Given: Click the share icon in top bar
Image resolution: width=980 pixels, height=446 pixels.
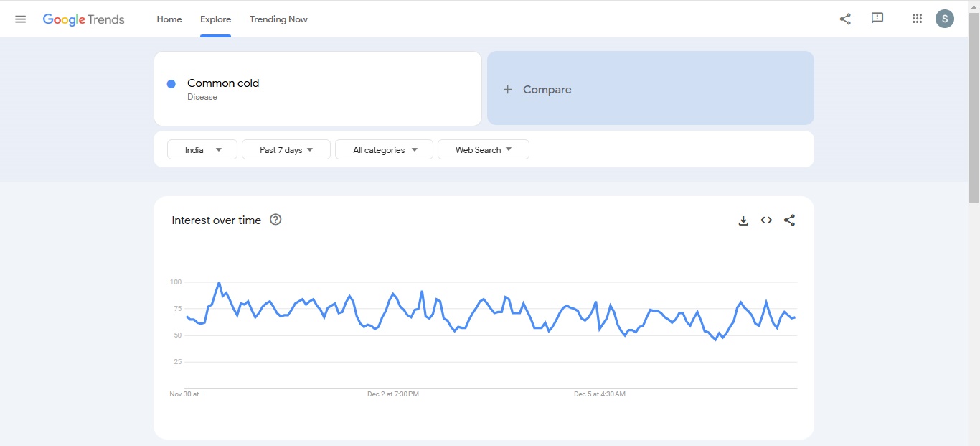Looking at the screenshot, I should click(x=844, y=19).
